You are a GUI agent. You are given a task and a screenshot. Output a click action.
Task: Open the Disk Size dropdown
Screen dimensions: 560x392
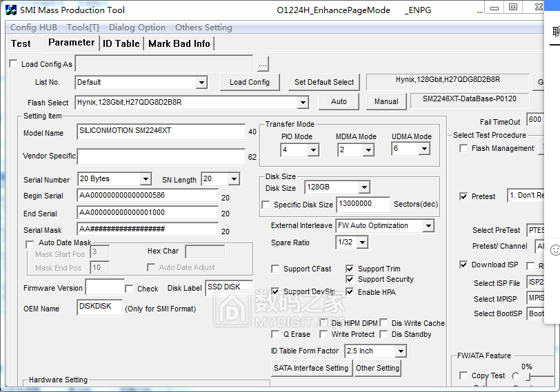(x=364, y=187)
